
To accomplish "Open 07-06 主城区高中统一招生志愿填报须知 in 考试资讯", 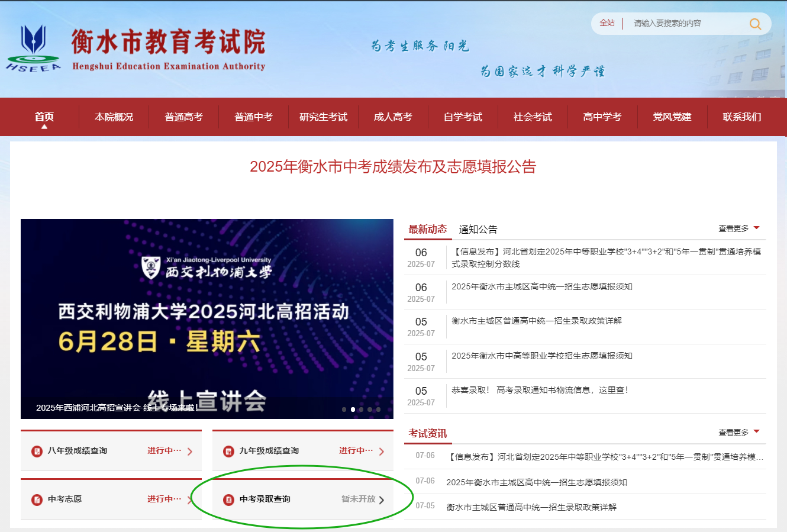I will click(537, 483).
